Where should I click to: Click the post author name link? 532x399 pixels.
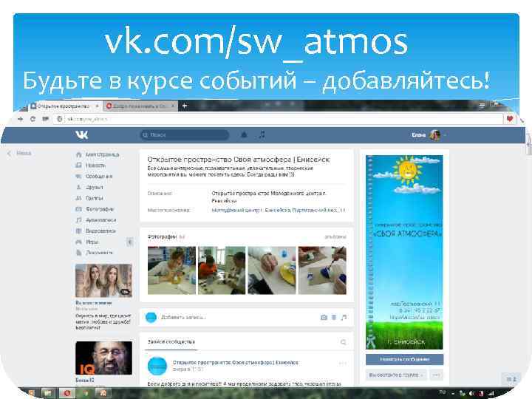click(235, 362)
